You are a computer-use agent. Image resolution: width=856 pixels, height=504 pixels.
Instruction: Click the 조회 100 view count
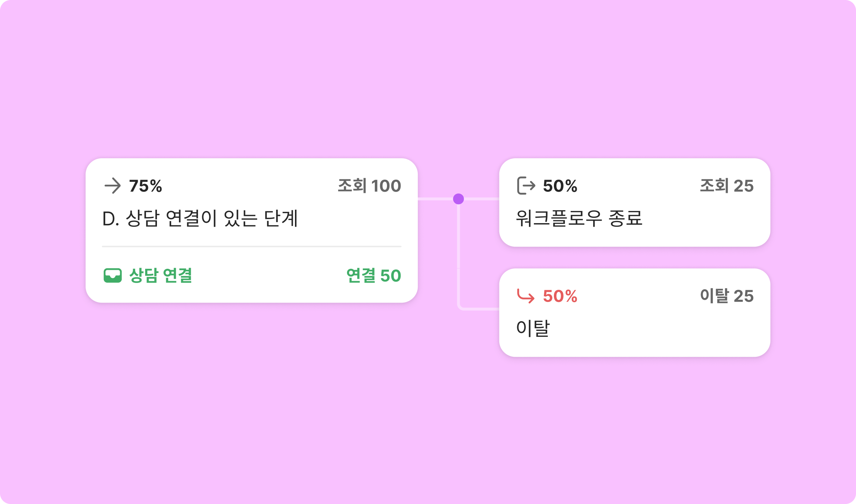coord(369,186)
